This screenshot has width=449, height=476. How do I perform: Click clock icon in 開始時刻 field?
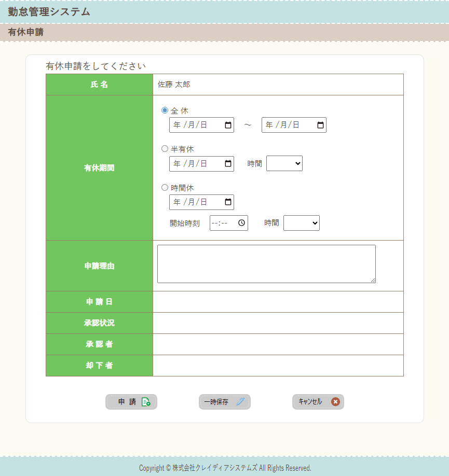coord(241,223)
